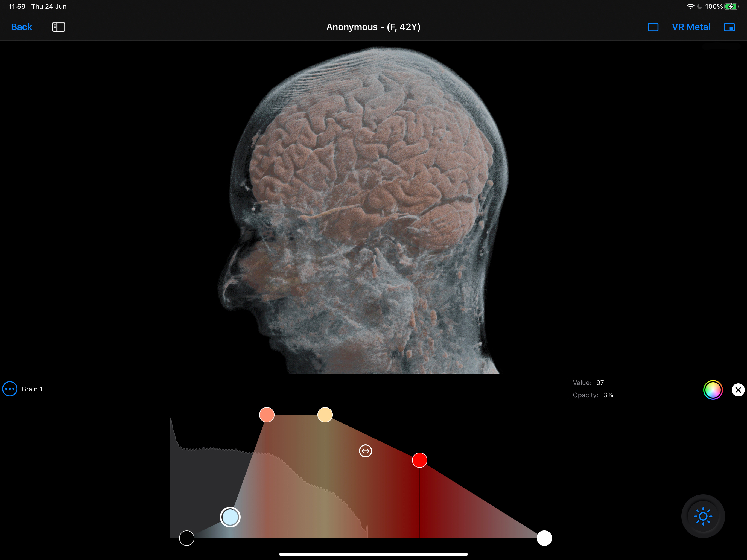Tap the Brain 1 preset label
Image resolution: width=747 pixels, height=560 pixels.
coord(32,389)
